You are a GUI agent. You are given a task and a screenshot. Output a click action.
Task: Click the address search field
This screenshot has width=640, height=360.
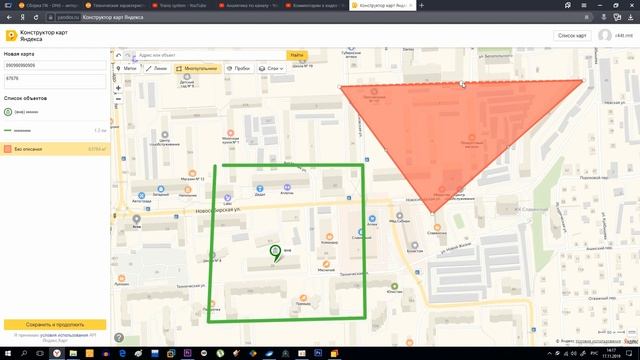[x=211, y=55]
